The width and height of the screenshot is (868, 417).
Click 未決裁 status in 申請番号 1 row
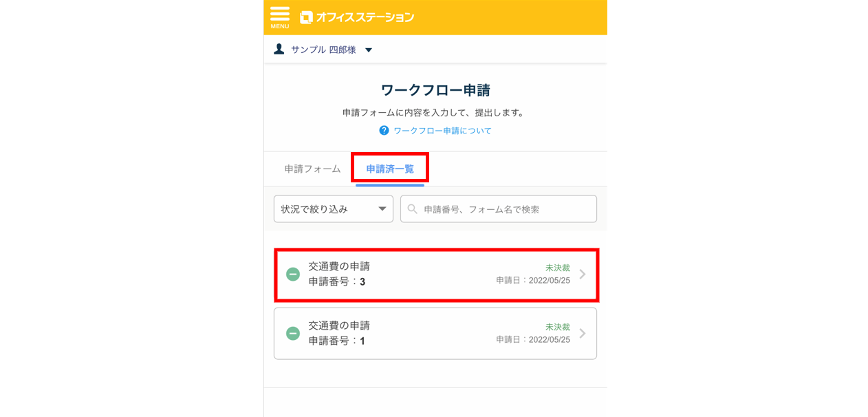(x=558, y=327)
